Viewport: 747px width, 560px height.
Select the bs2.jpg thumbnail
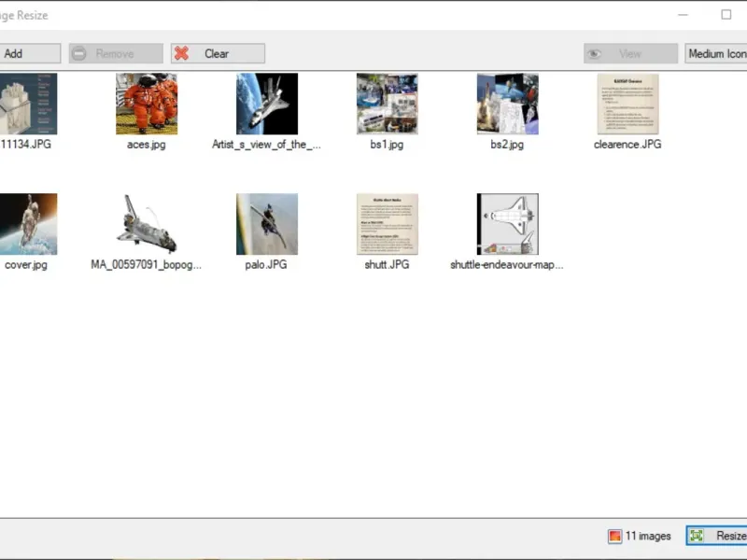[508, 104]
